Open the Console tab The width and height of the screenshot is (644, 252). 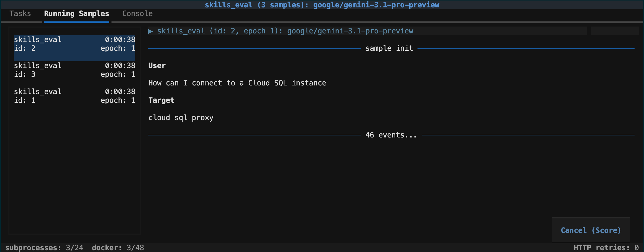click(137, 14)
